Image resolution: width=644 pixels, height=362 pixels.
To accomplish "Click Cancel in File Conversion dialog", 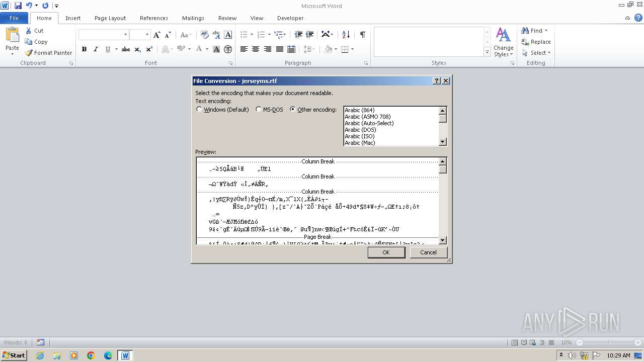I will coord(429,252).
